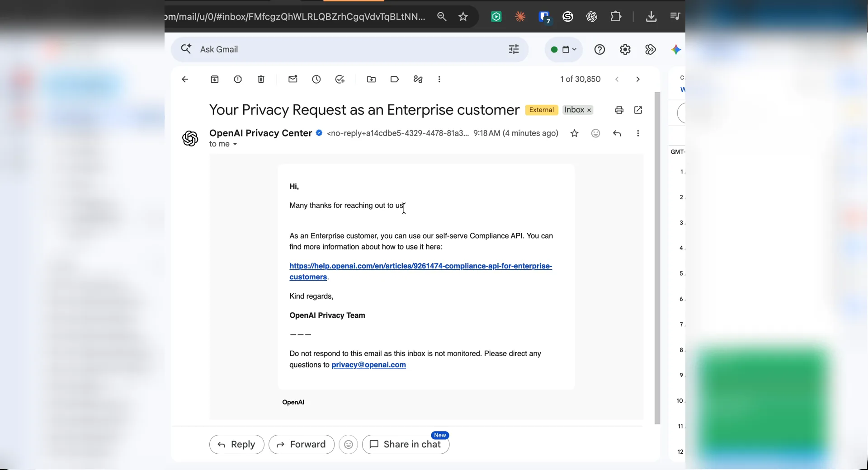Open the emoji reaction button beside Forward
This screenshot has width=868, height=470.
pyautogui.click(x=349, y=445)
